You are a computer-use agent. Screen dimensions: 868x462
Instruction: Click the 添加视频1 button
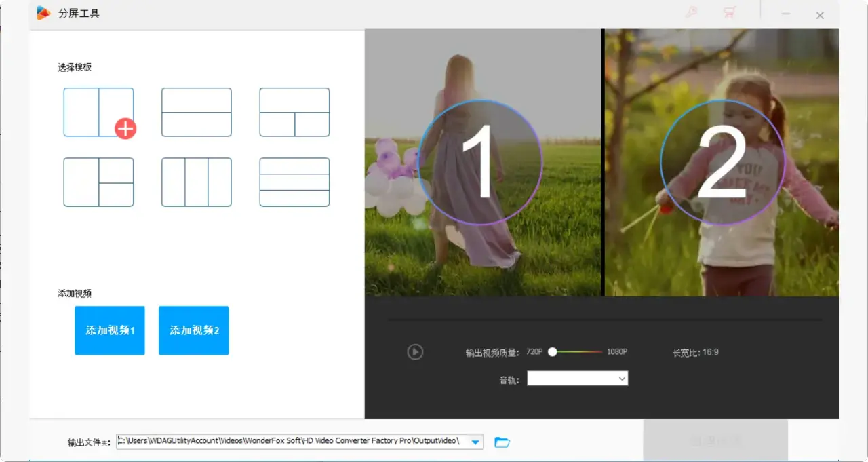tap(110, 330)
